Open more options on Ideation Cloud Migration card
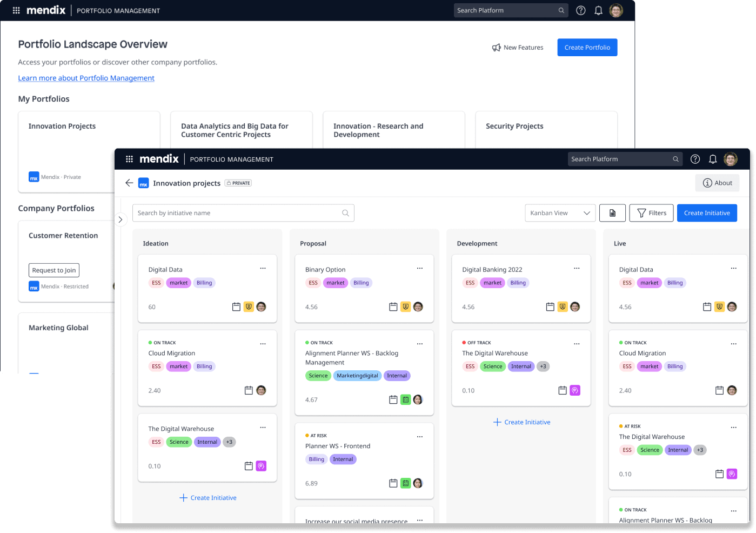Screen dimensions: 756x533 point(263,344)
